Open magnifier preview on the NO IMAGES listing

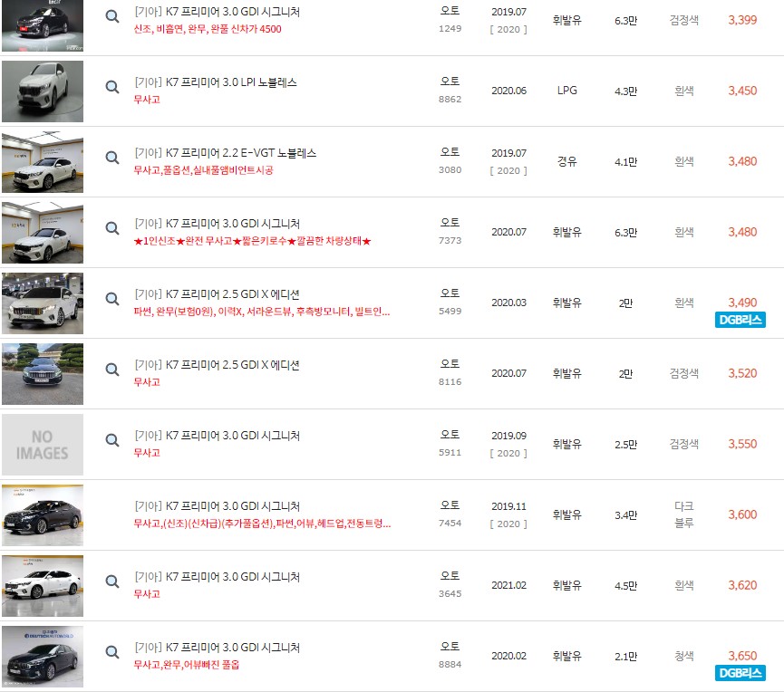[112, 440]
